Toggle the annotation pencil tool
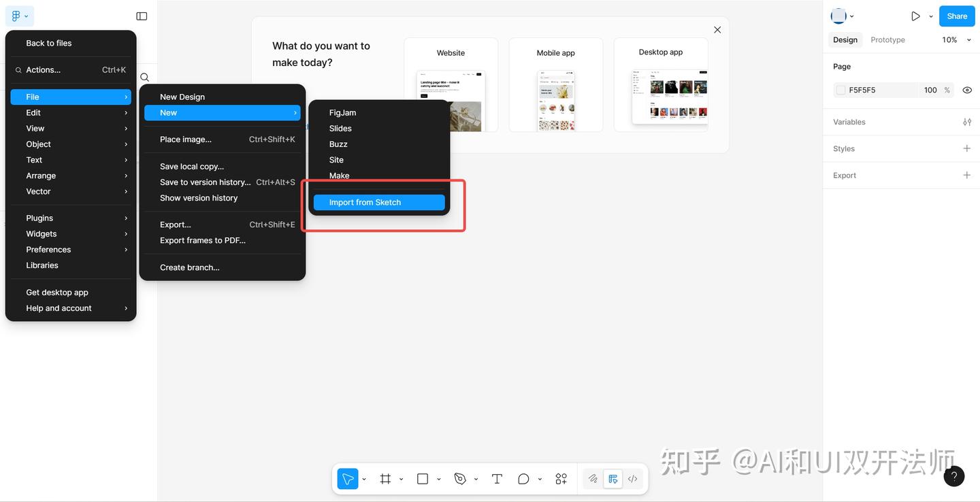This screenshot has height=502, width=980. point(592,478)
